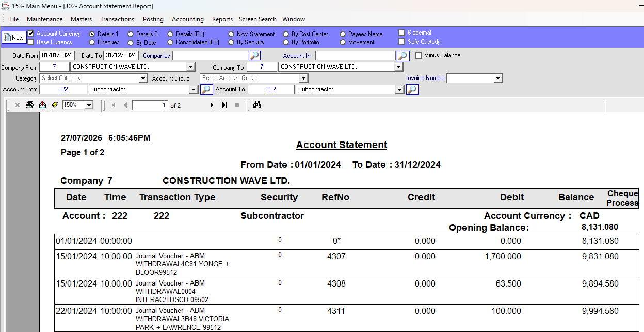Click the close current view X icon

17,105
